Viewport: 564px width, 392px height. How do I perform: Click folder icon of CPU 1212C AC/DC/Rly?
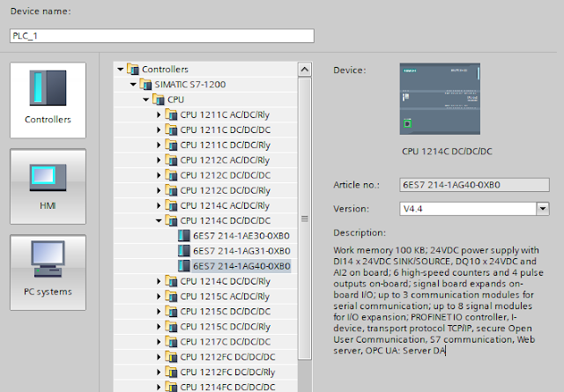[x=171, y=160]
